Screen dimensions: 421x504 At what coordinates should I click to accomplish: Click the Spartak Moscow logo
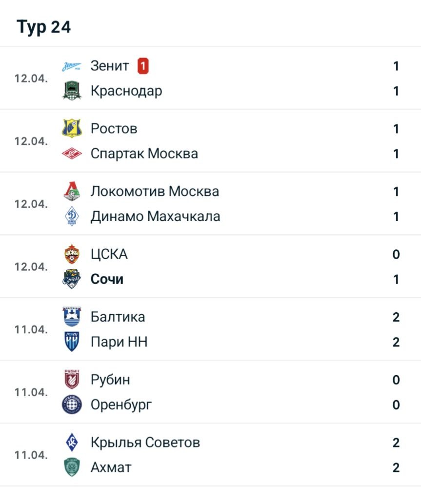click(x=72, y=154)
